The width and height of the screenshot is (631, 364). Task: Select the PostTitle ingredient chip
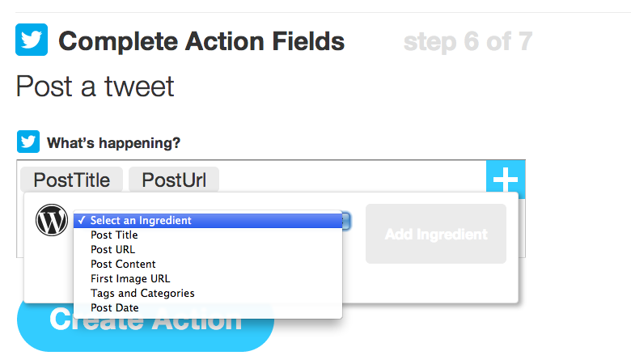(x=72, y=180)
